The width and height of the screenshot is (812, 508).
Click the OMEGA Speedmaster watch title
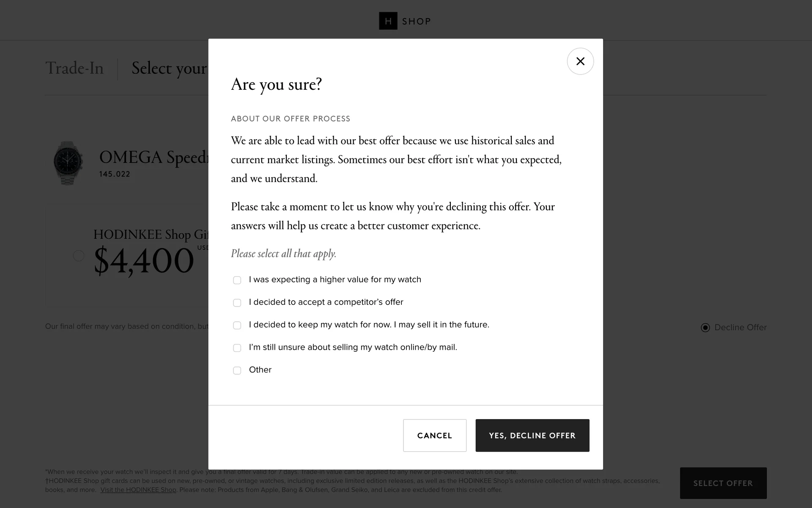(154, 157)
